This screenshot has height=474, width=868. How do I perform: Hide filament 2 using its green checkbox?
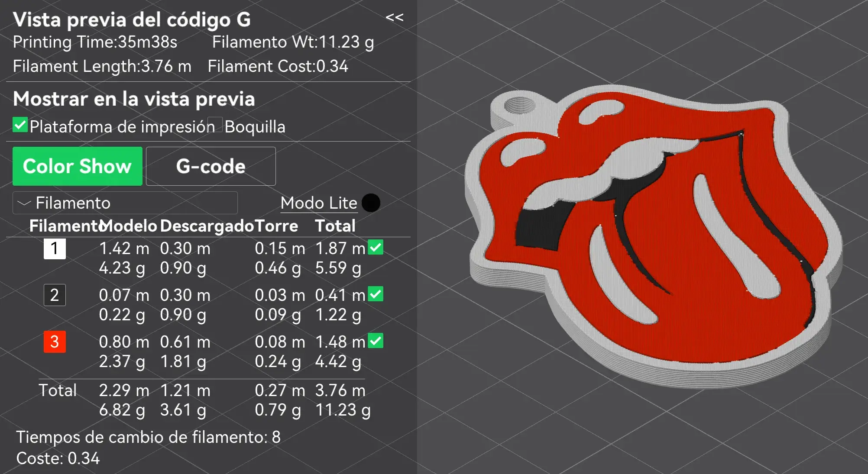coord(376,294)
